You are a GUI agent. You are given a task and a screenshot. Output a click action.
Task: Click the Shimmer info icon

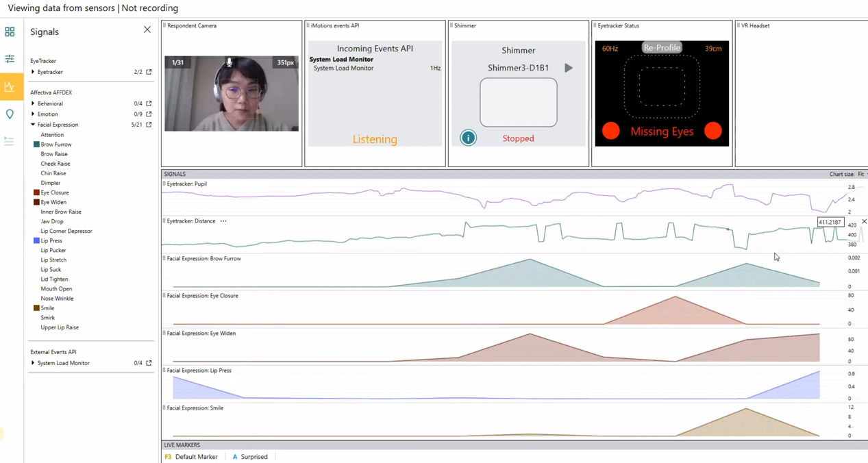tap(468, 138)
